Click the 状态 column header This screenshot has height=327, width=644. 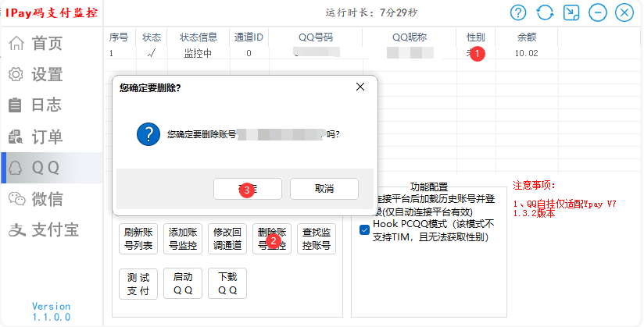152,37
